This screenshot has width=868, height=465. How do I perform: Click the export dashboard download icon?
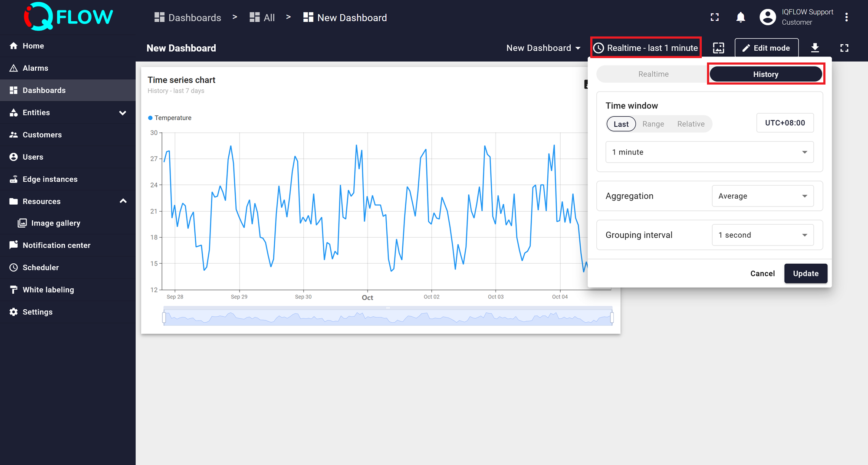click(x=815, y=48)
